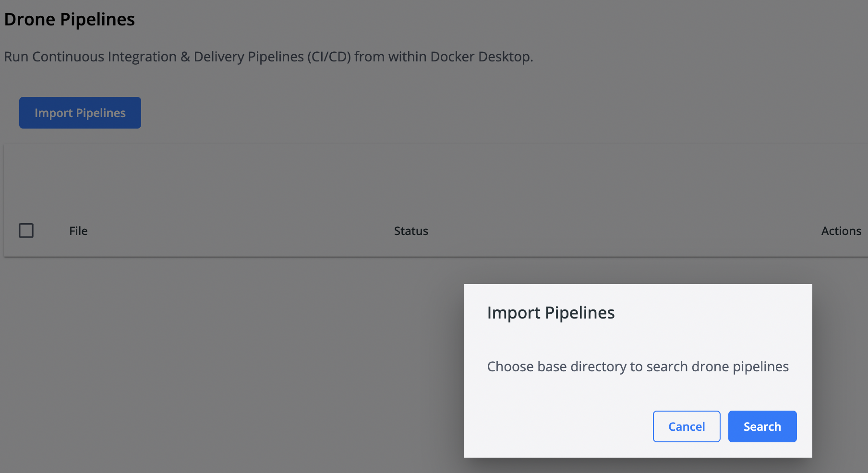Click the 'Choose base directory' message text
The height and width of the screenshot is (473, 868).
638,367
